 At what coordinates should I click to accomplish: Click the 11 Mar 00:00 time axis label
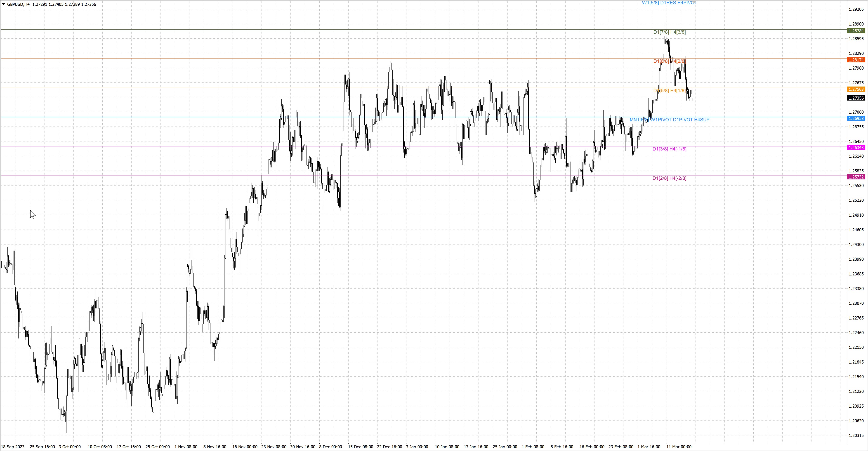[679, 447]
